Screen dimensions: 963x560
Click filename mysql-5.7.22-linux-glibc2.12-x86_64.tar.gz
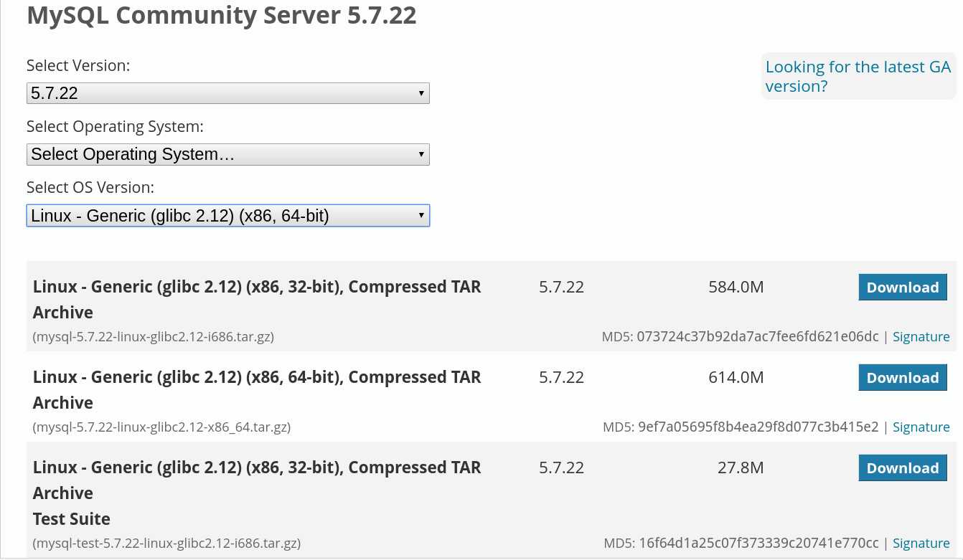point(161,427)
